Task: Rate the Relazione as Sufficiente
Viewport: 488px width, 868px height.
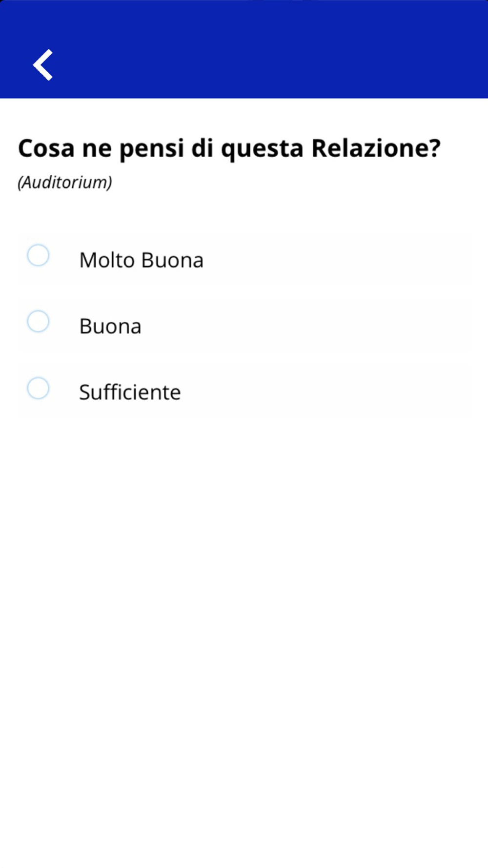Action: pos(38,389)
